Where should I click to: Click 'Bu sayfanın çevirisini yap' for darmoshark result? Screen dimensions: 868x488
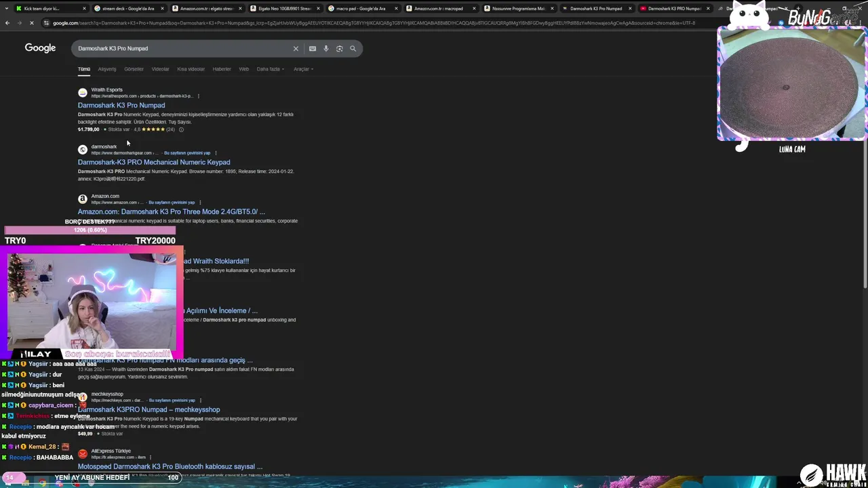coord(187,153)
